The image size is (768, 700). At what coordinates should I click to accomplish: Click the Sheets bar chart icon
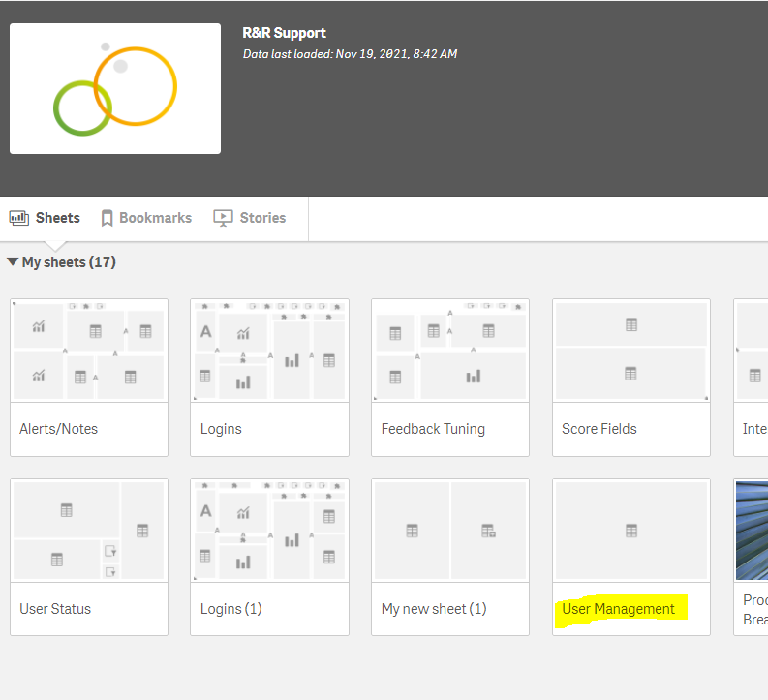tap(19, 218)
